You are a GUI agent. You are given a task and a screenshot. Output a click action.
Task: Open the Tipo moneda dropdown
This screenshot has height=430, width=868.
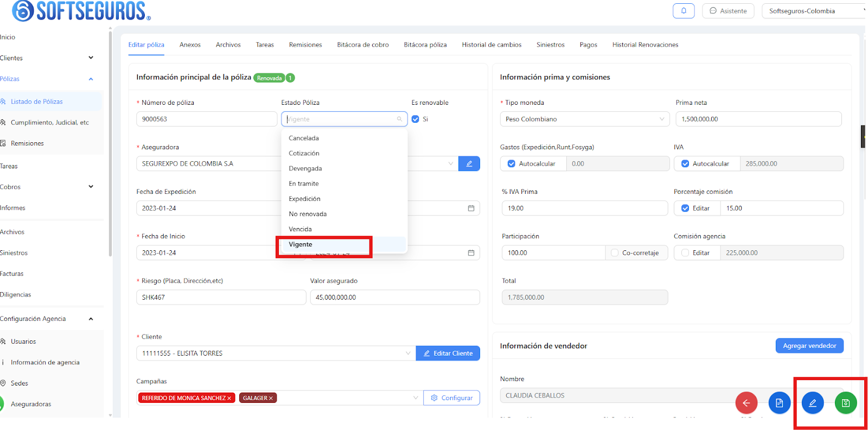(x=585, y=119)
